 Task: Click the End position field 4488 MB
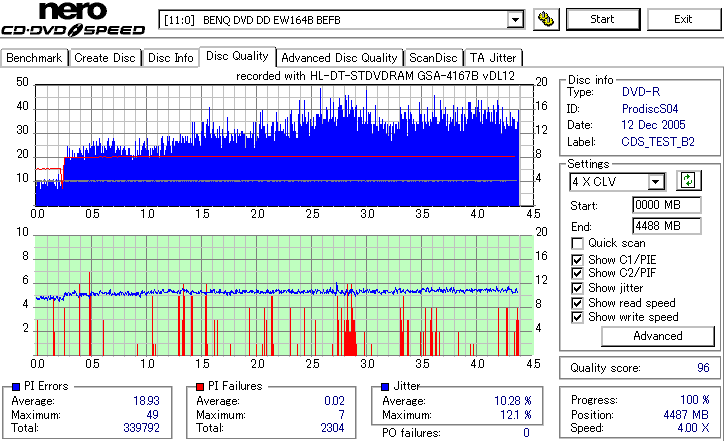pos(666,226)
